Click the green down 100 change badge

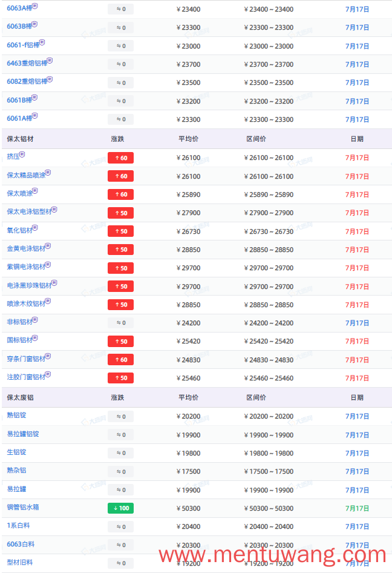click(x=120, y=508)
